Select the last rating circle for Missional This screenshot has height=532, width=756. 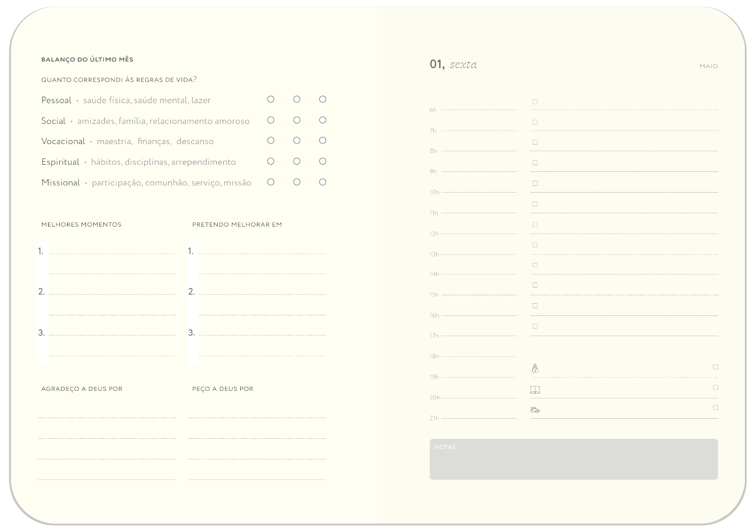point(323,182)
